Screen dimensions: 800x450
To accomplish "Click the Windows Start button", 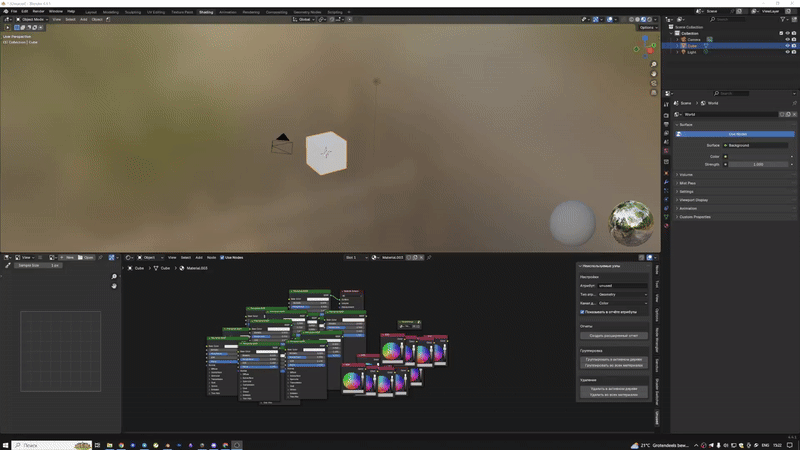I will (x=6, y=444).
